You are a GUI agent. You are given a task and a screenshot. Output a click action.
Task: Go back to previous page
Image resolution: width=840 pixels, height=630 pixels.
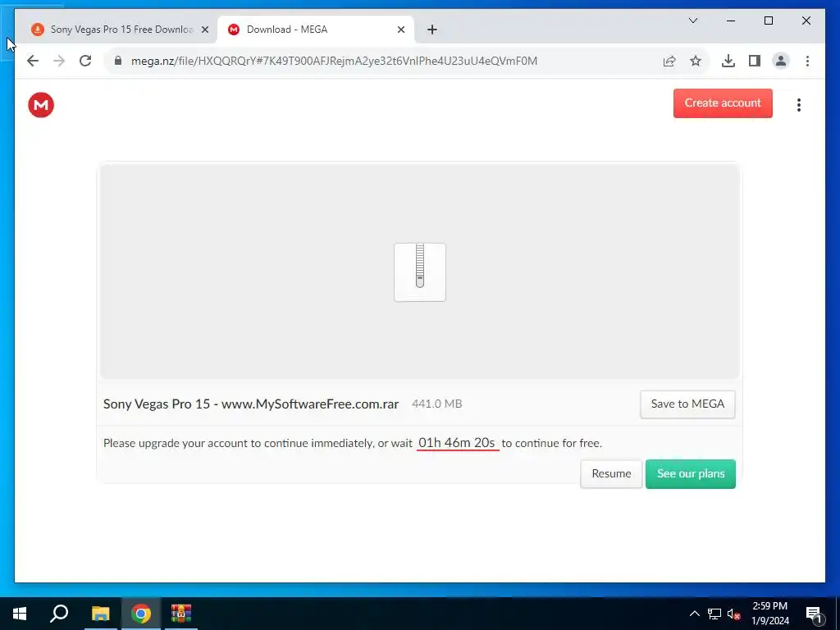point(33,61)
